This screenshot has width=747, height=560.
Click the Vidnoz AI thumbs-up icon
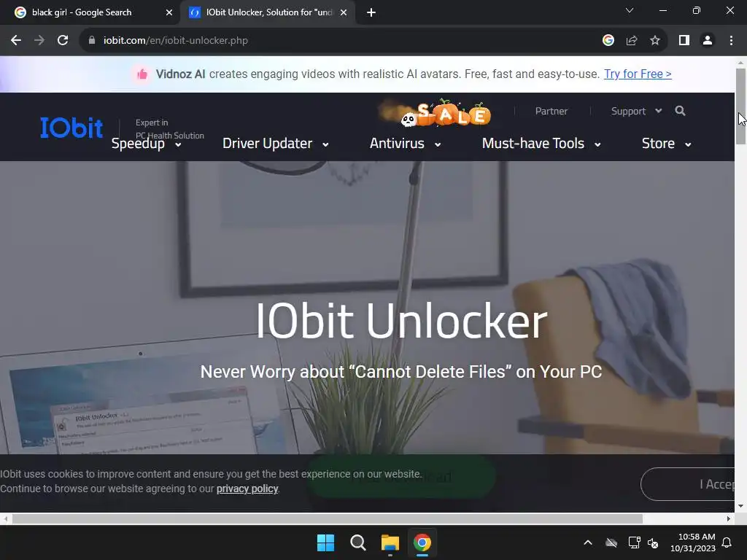coord(142,74)
